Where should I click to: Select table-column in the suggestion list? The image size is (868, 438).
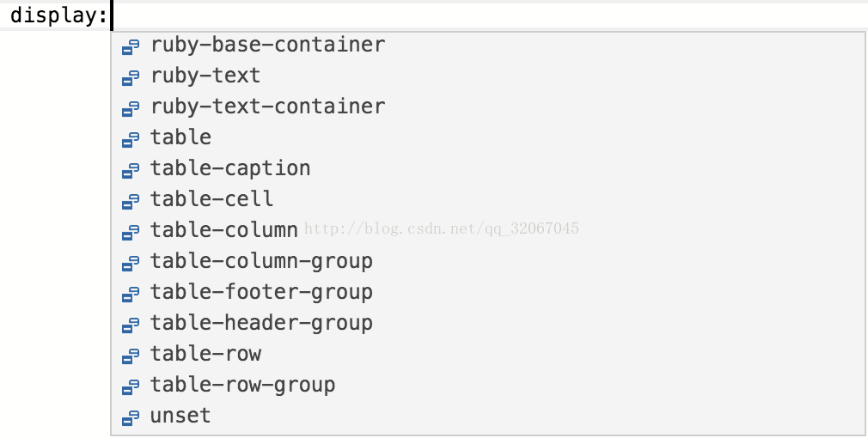[488, 231]
